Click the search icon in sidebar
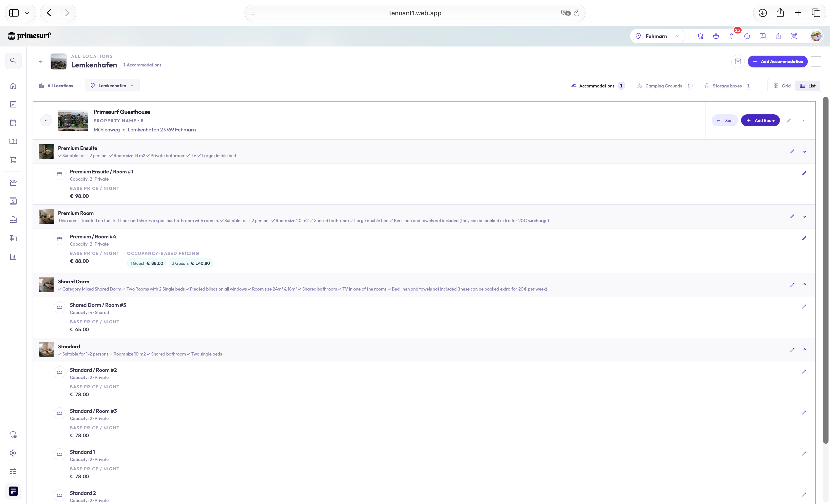Image resolution: width=830 pixels, height=504 pixels. [13, 61]
